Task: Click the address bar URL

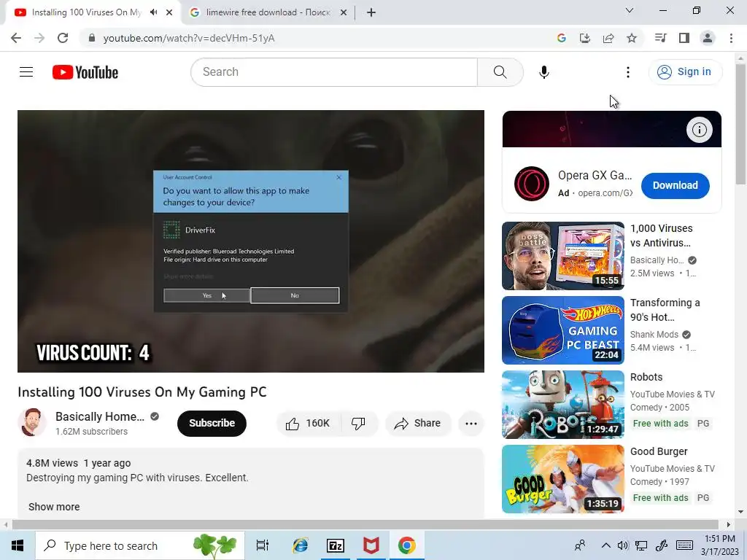Action: coord(189,38)
